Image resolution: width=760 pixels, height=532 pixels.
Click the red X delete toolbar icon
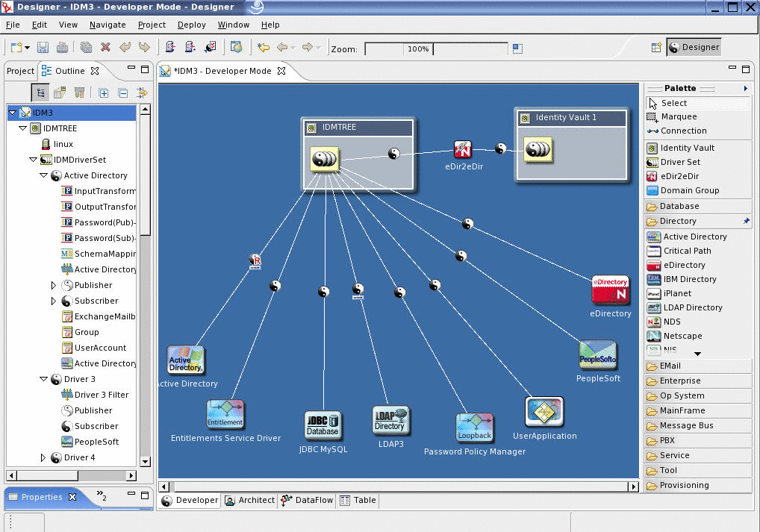[105, 47]
